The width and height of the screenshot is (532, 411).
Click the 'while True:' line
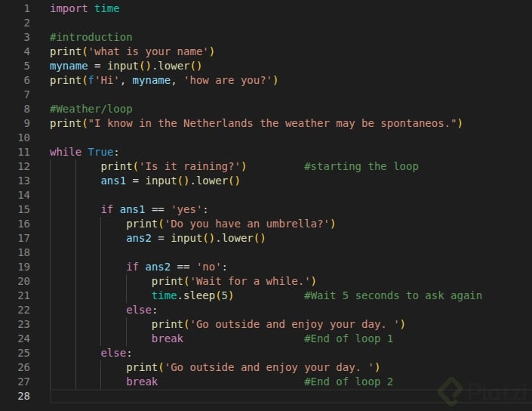point(85,152)
